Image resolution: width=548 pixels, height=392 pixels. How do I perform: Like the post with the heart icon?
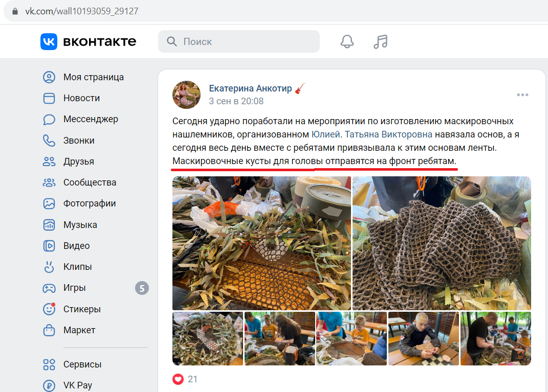(x=178, y=379)
